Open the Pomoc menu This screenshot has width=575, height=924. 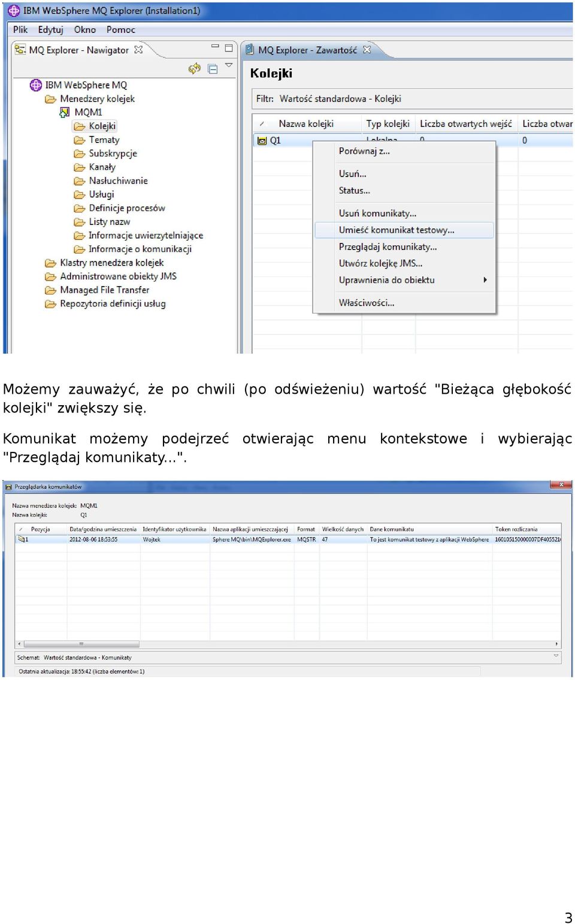pyautogui.click(x=120, y=29)
